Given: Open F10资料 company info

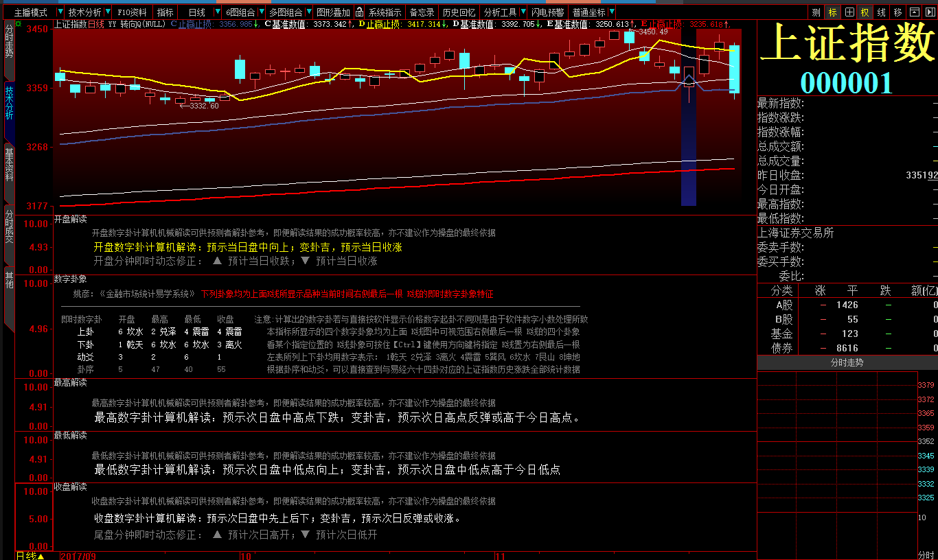Looking at the screenshot, I should coord(132,12).
